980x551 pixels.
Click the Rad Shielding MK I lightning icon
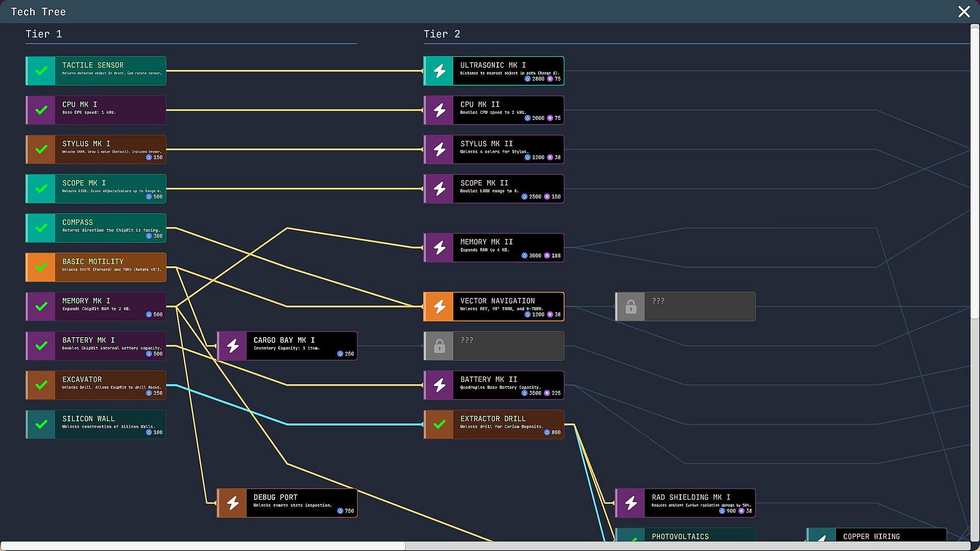[631, 503]
